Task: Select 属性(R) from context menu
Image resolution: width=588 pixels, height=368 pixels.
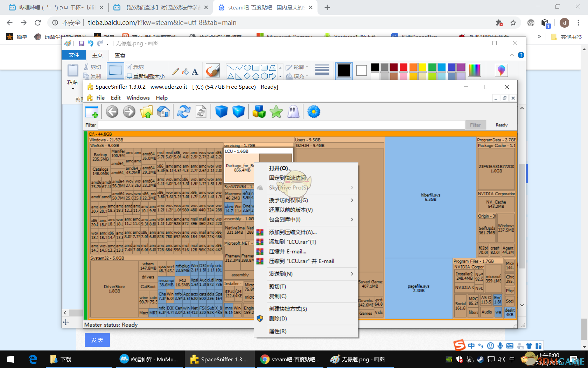Action: tap(307, 331)
